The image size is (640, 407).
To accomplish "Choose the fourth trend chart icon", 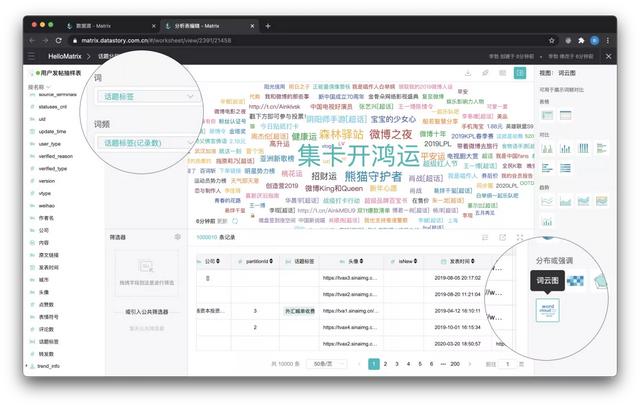I will click(602, 201).
